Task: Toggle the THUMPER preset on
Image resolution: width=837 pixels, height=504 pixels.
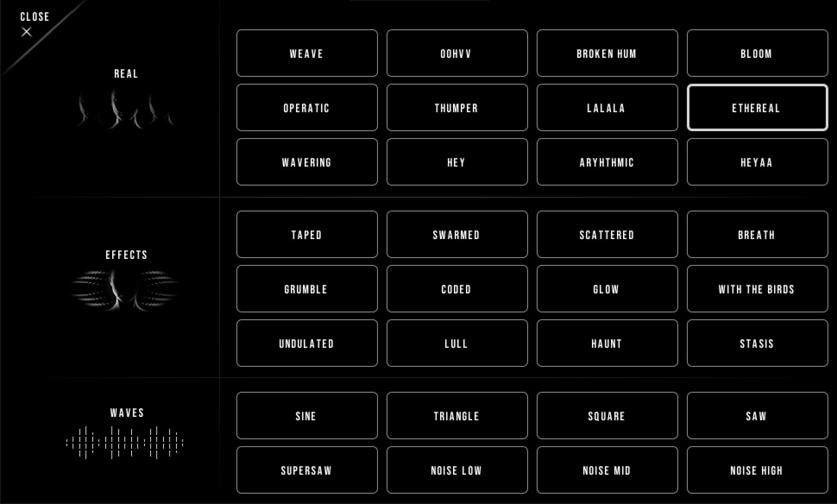Action: click(x=456, y=107)
